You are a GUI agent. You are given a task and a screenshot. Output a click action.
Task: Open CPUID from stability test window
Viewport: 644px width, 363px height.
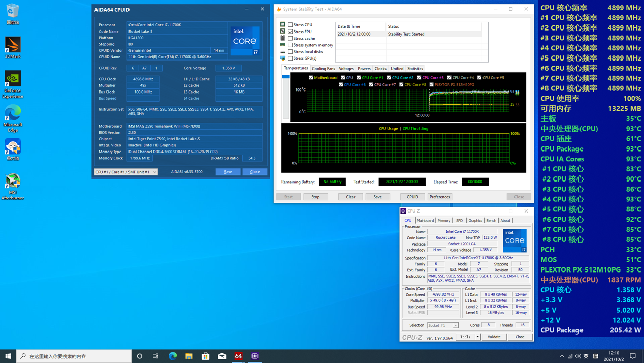412,197
